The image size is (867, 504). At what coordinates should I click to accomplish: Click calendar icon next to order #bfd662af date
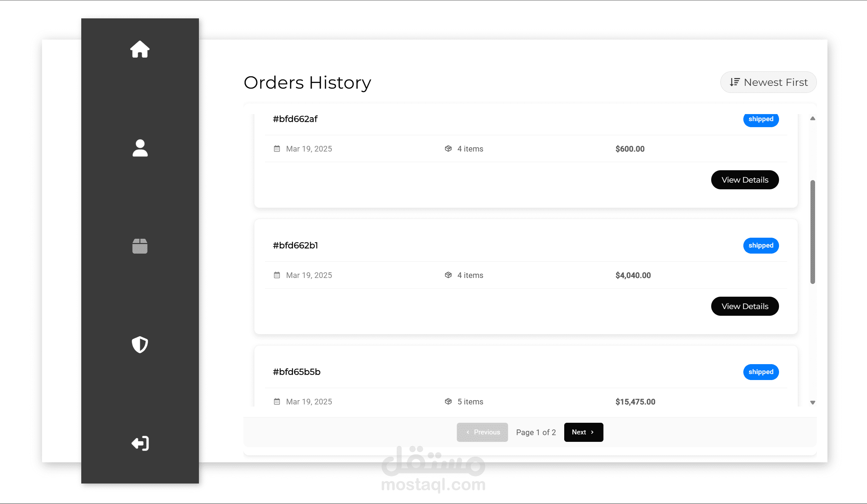pos(277,149)
